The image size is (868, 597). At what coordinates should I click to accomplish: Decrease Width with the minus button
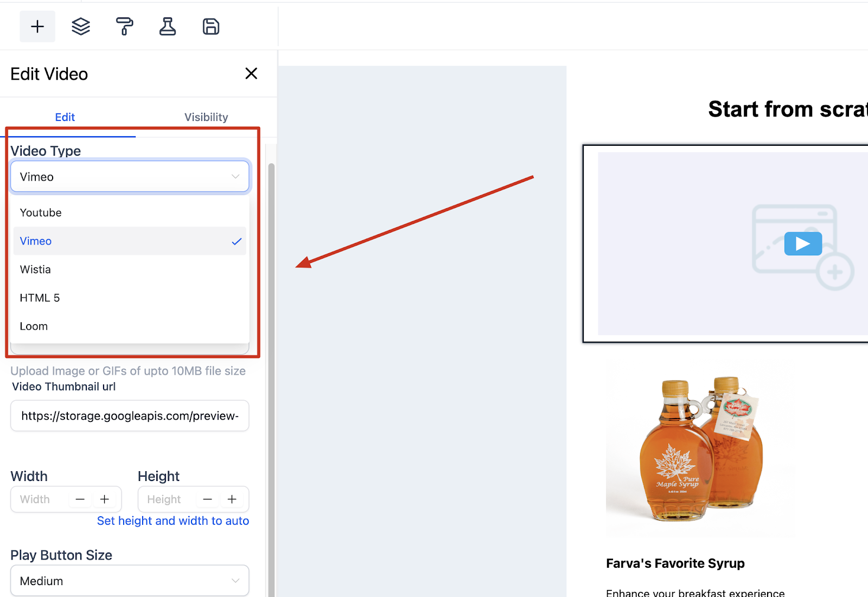tap(80, 499)
